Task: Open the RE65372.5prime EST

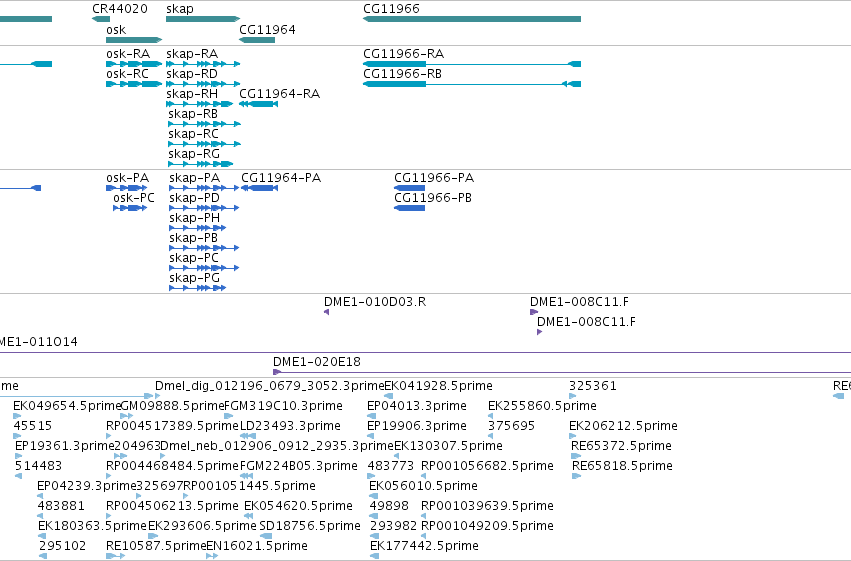Action: 576,456
